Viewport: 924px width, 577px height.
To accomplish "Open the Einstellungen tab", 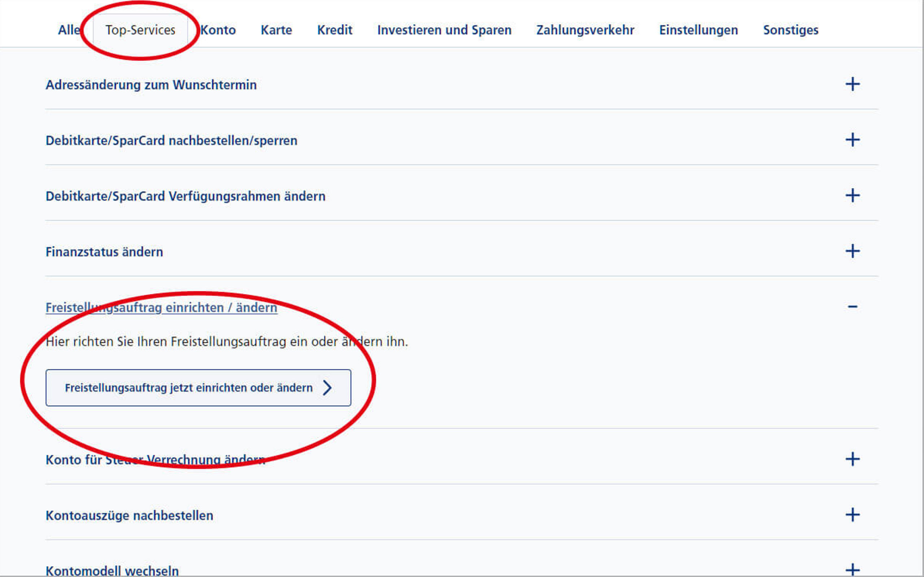I will pyautogui.click(x=698, y=30).
